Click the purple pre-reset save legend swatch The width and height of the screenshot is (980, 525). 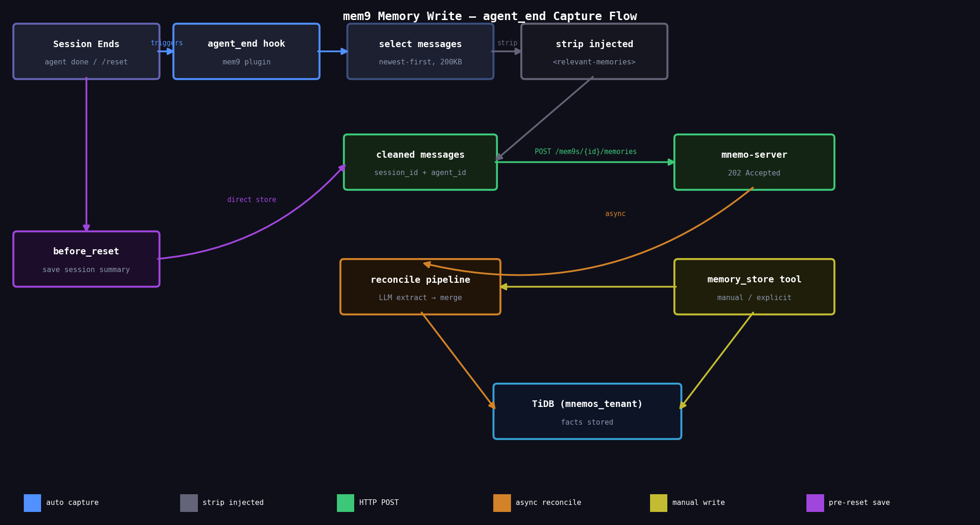click(815, 503)
